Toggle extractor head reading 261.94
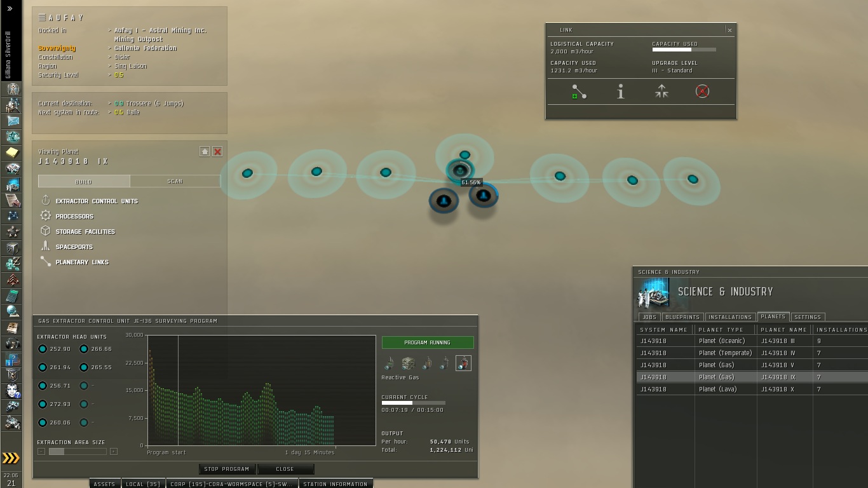Screen dimensions: 868x488 pyautogui.click(x=43, y=367)
